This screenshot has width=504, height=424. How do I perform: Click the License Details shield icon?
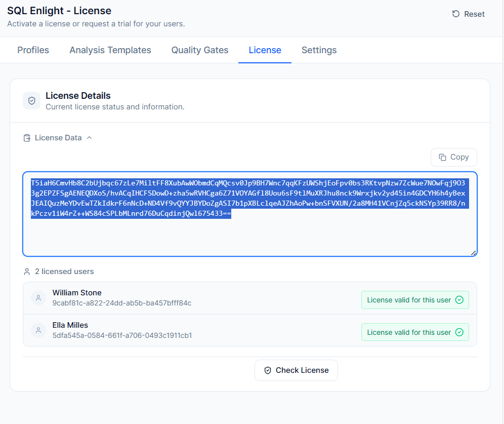click(x=31, y=101)
